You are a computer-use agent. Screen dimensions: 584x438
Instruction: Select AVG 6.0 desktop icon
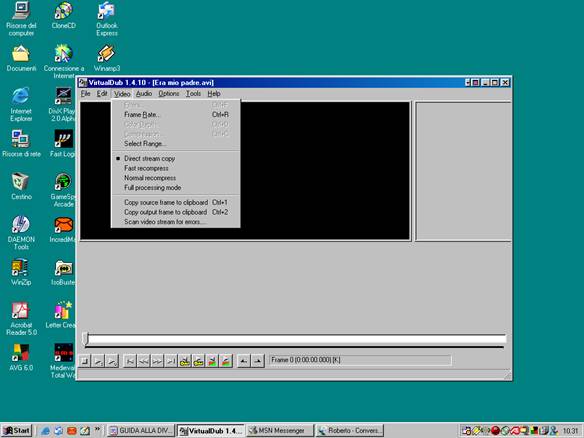[x=21, y=358]
